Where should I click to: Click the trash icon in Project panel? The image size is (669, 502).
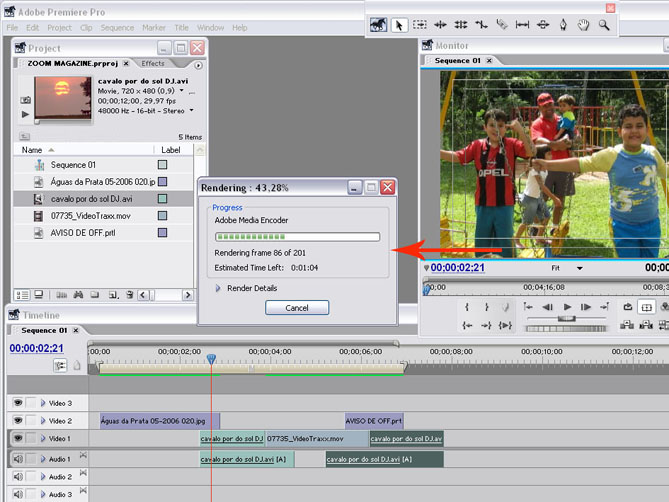[x=129, y=295]
